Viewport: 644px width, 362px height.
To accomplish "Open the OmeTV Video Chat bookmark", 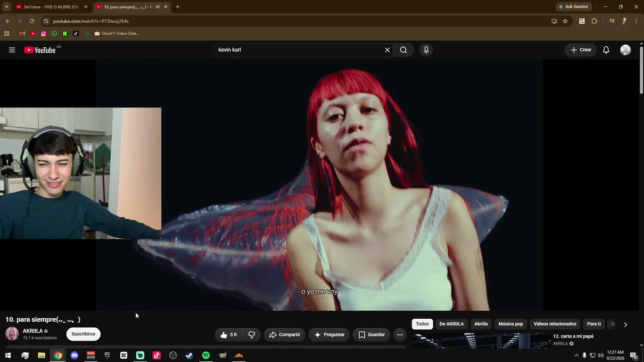I will [117, 34].
